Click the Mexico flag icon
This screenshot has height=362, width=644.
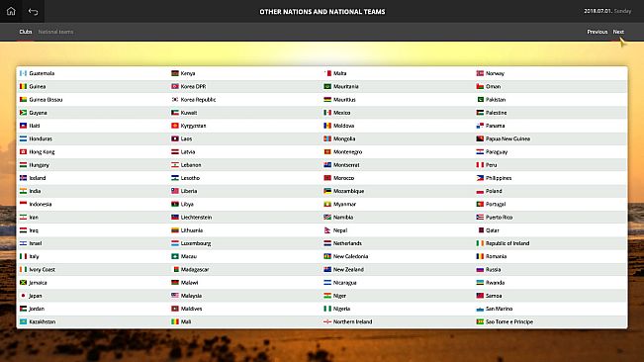(x=327, y=113)
